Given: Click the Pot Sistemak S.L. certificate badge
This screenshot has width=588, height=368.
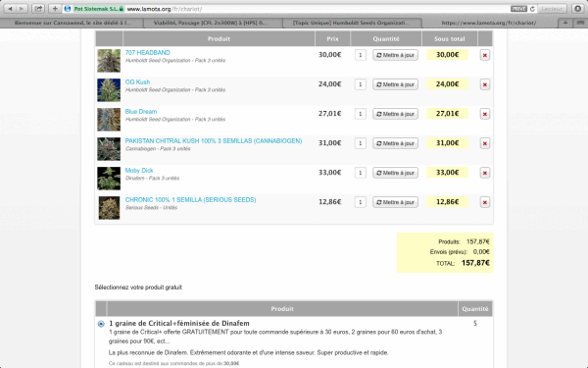Looking at the screenshot, I should click(x=98, y=9).
